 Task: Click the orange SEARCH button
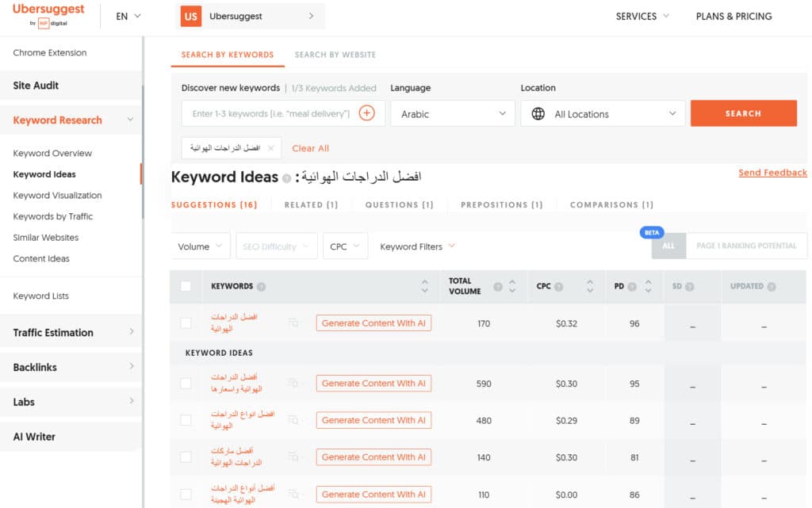point(743,113)
